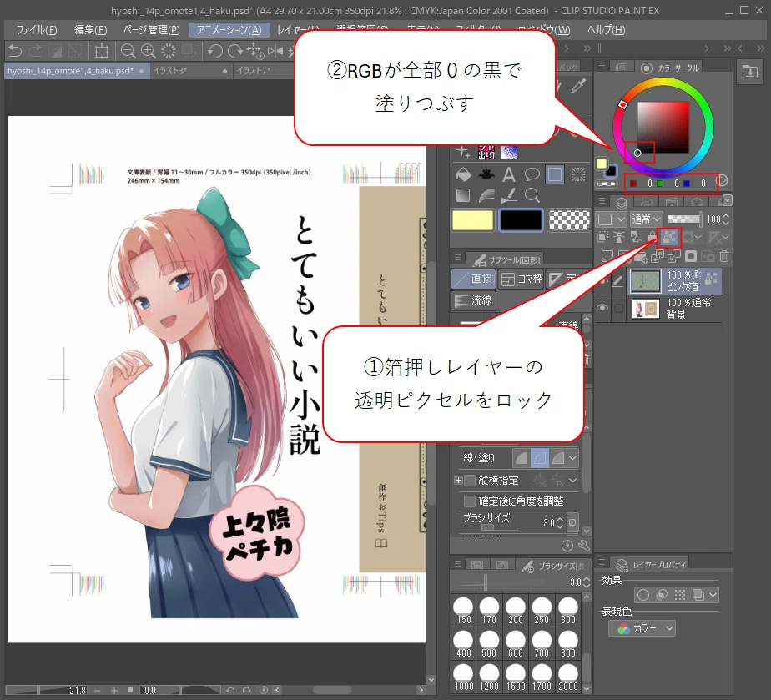Toggle Set as Reference Layer lighthouse icon
771x700 pixels.
coord(619,238)
